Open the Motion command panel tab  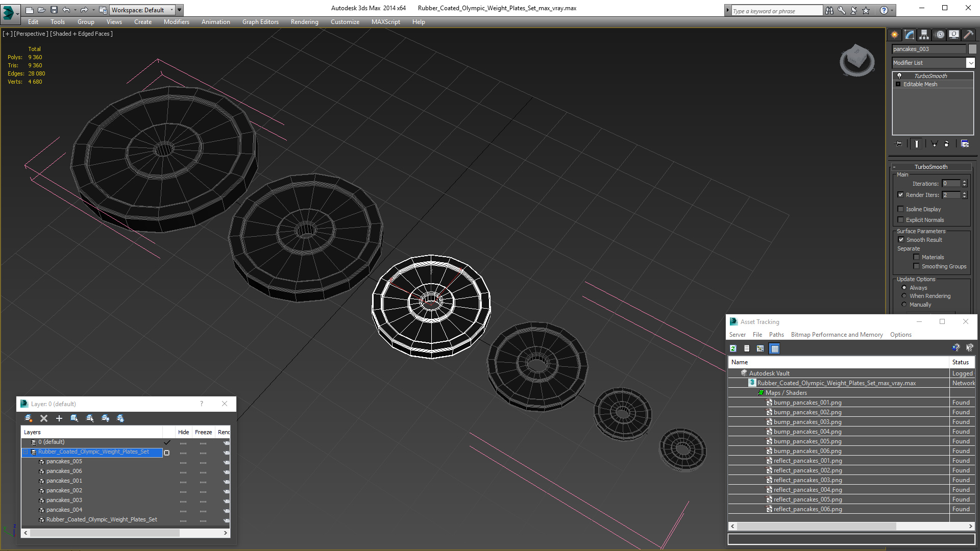pos(940,35)
